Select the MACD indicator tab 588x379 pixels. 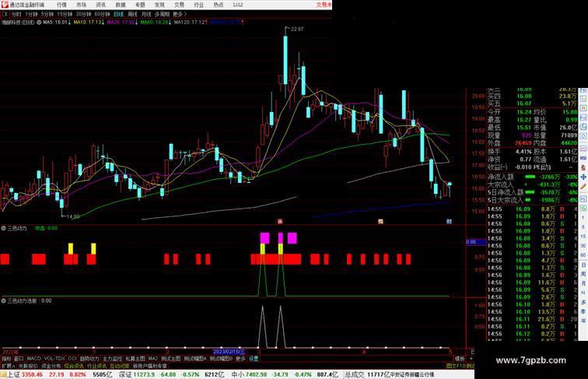pos(33,359)
